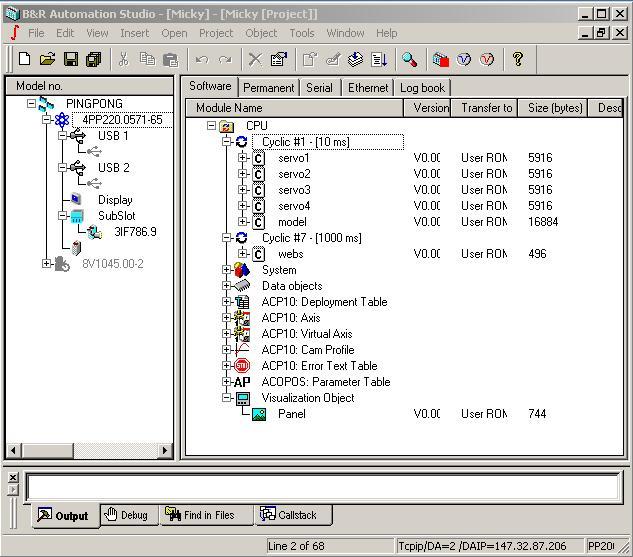Viewport: 633px width, 557px height.
Task: Click the blue V toolbar icon
Action: pyautogui.click(x=464, y=59)
